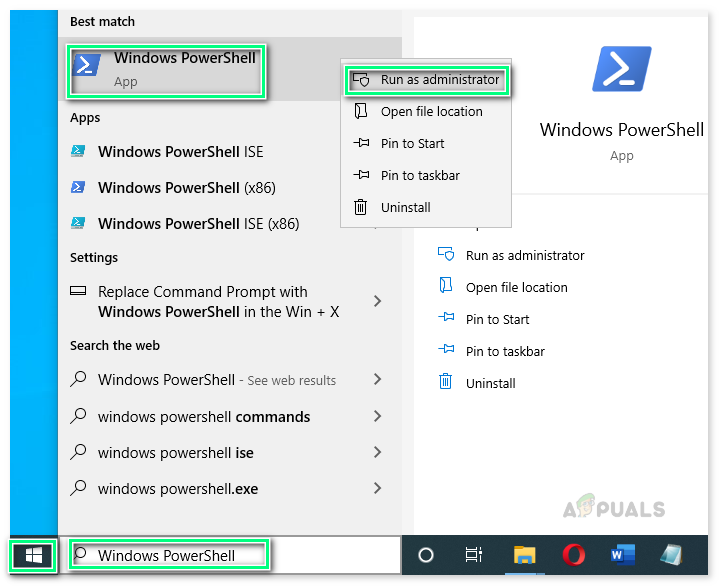Choose Open file location in context menu
The image size is (719, 586).
(426, 111)
